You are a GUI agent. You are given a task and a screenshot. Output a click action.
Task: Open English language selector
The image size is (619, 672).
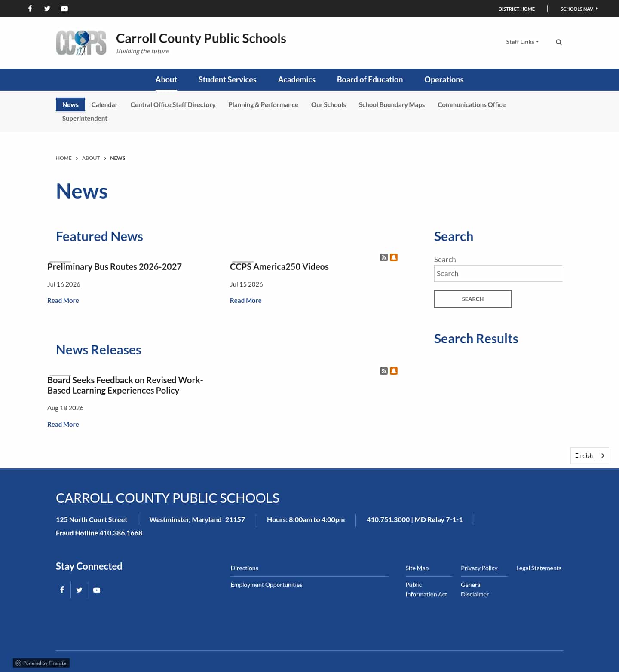[590, 455]
